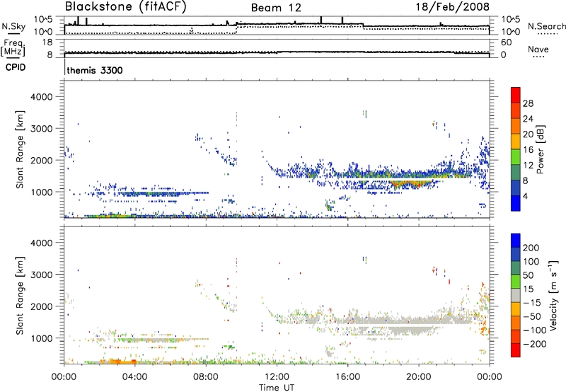This screenshot has width=566, height=392.
Task: Select the '12:00' time tick label
Action: 277,377
